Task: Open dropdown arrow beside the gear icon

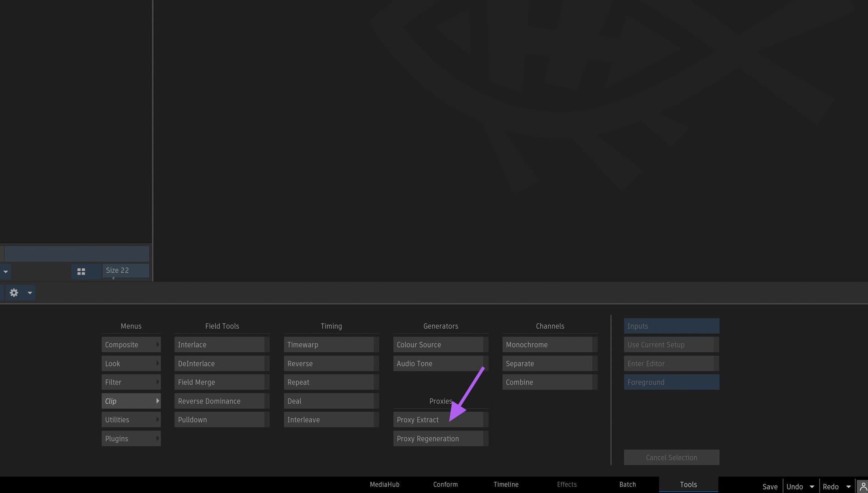Action: [30, 293]
